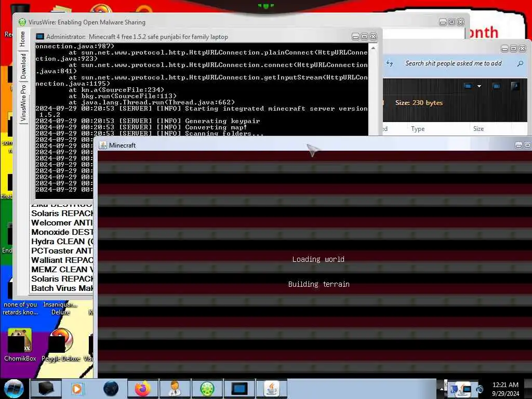Image resolution: width=532 pixels, height=399 pixels.
Task: Select the Monoxide DEST list entry
Action: pos(62,232)
